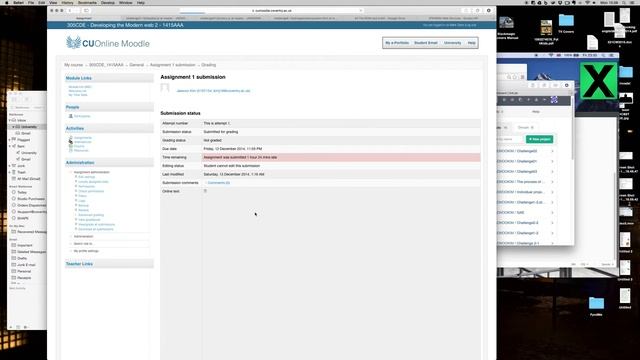The image size is (640, 360).
Task: Open Edit settings admin link
Action: 87,177
